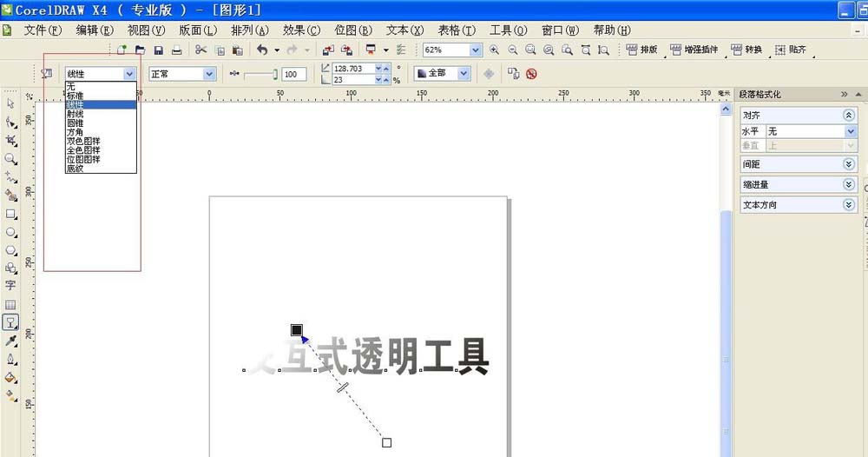Image resolution: width=868 pixels, height=457 pixels.
Task: Select the Fill bucket tool
Action: [10, 377]
